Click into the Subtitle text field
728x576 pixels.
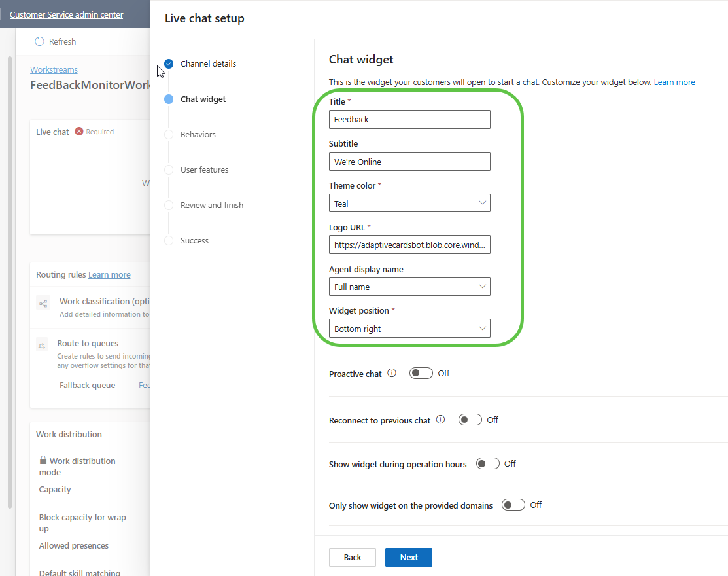pos(409,162)
